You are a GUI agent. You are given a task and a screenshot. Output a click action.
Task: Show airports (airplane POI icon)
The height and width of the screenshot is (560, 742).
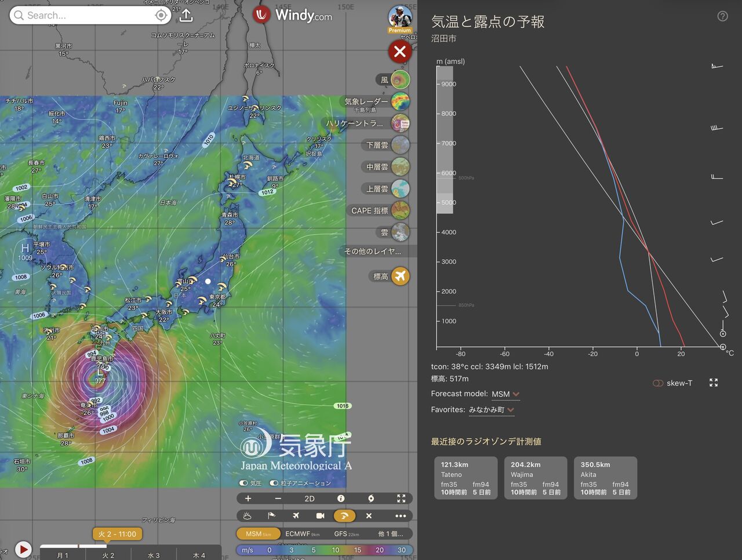[x=296, y=515]
